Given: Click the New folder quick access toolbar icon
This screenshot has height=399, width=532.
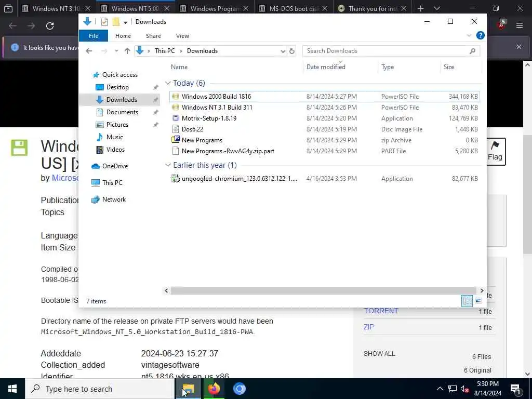Looking at the screenshot, I should (116, 22).
